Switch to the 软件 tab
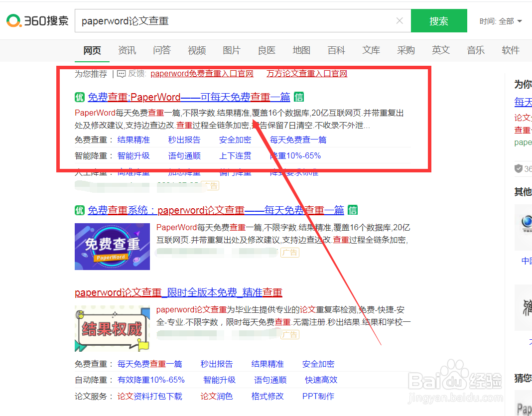532x416 pixels. tap(511, 50)
